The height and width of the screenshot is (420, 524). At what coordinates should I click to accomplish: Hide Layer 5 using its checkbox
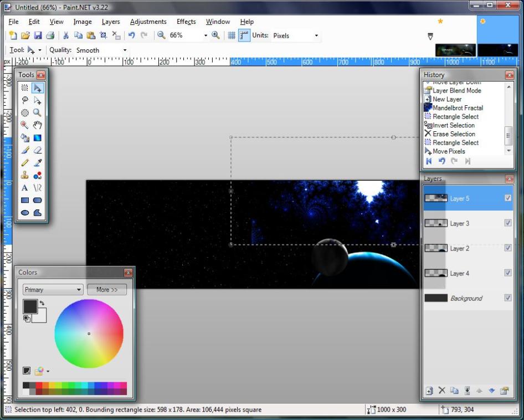click(x=508, y=198)
